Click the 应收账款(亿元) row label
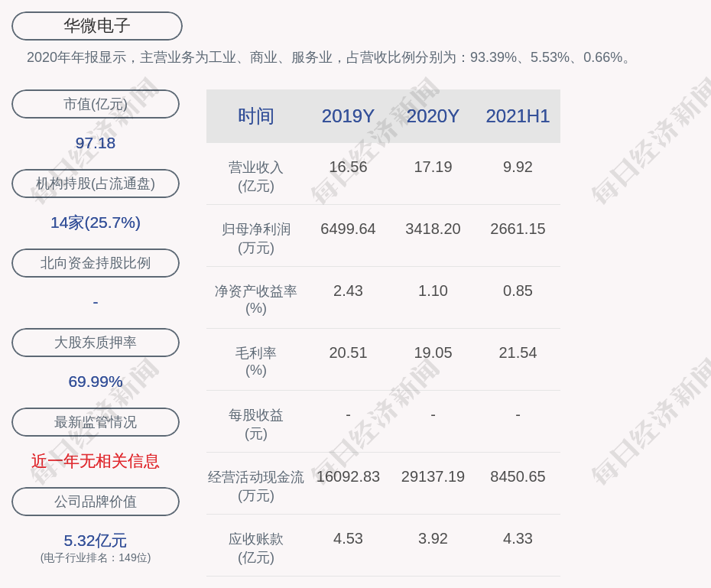Image resolution: width=711 pixels, height=588 pixels. tap(256, 548)
